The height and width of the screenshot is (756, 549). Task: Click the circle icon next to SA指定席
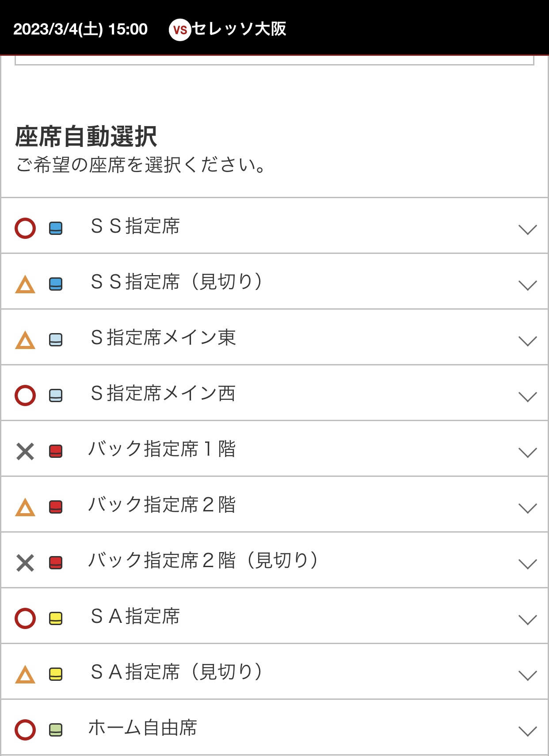(x=25, y=618)
